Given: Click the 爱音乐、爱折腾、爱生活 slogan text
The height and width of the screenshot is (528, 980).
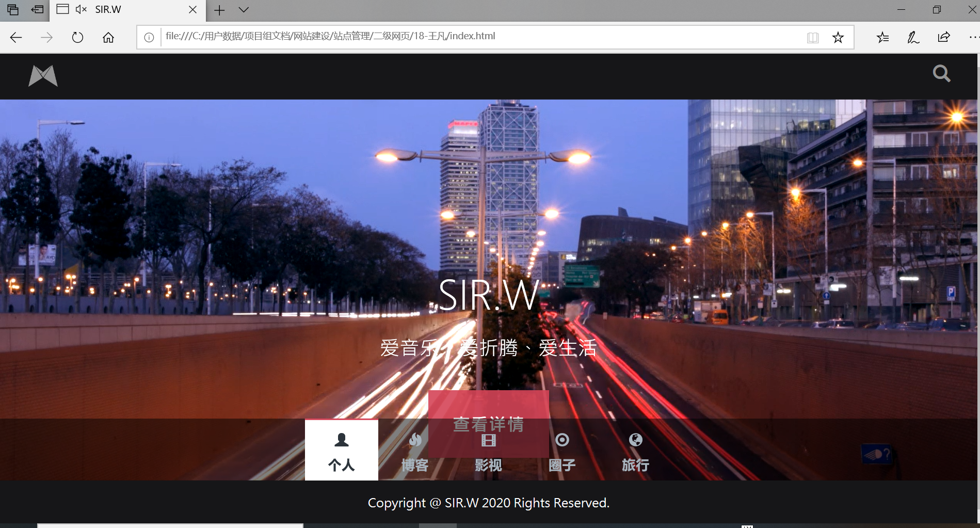Looking at the screenshot, I should click(x=488, y=348).
